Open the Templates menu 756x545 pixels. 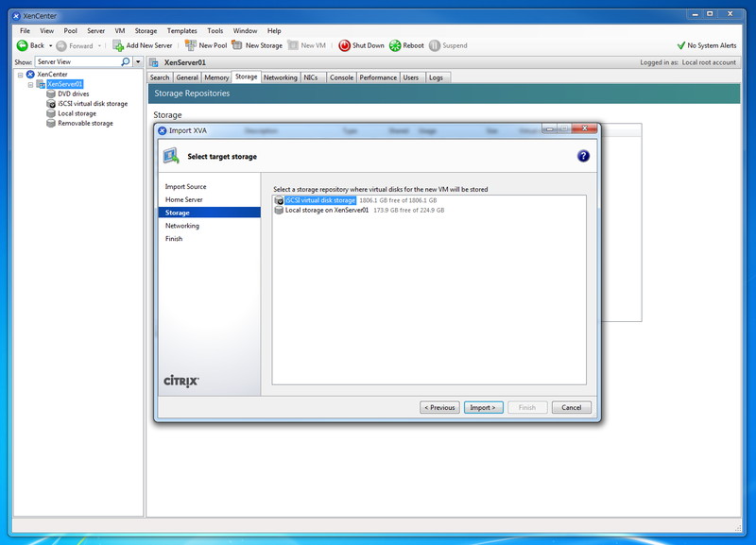pos(181,31)
